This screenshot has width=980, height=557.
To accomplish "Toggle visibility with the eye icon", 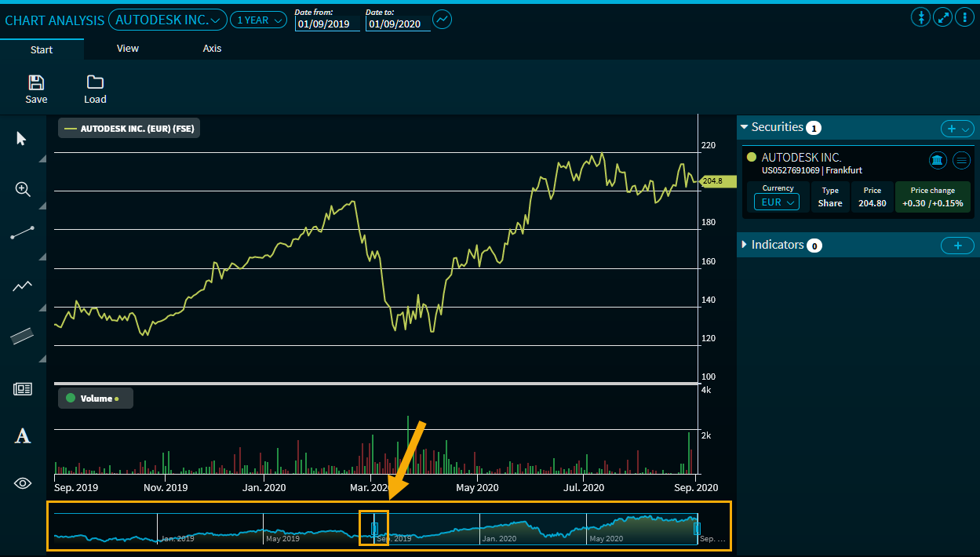I will (23, 483).
